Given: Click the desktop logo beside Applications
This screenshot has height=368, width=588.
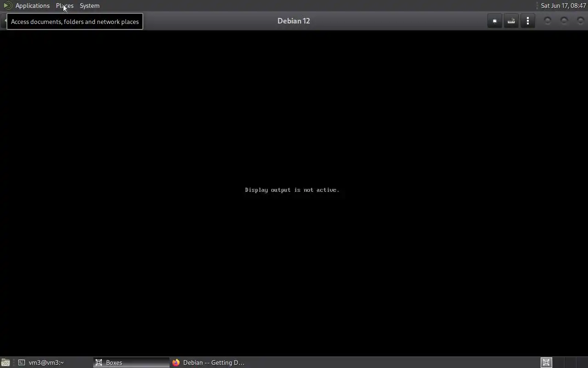Looking at the screenshot, I should tap(7, 6).
